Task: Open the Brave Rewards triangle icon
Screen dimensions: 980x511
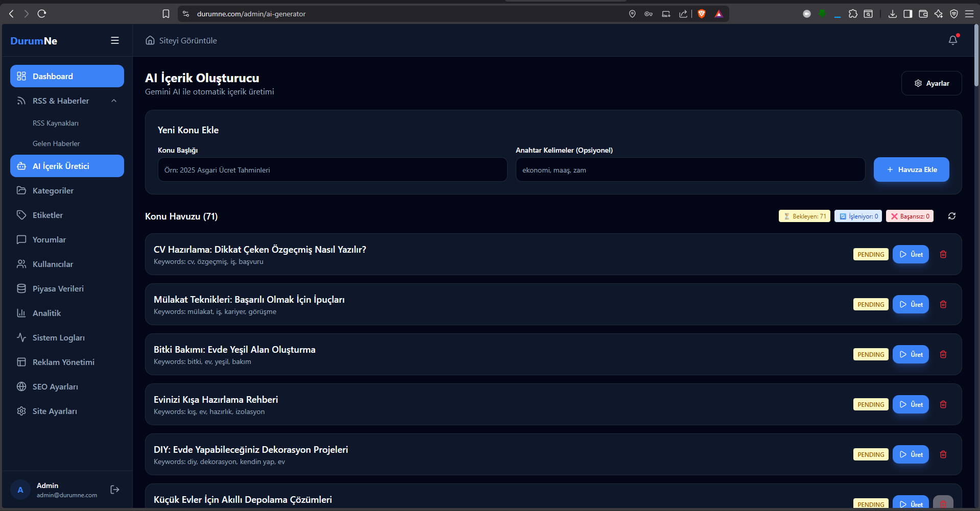Action: point(719,14)
